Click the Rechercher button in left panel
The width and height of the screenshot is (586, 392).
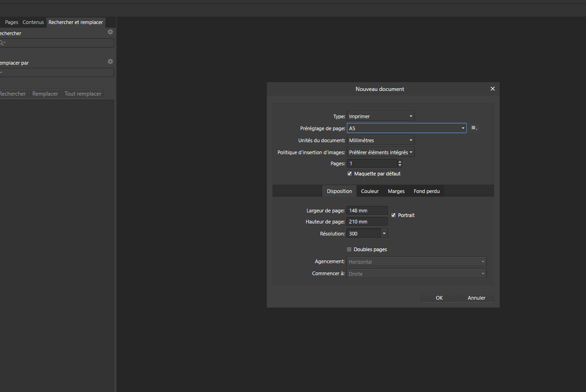[13, 93]
